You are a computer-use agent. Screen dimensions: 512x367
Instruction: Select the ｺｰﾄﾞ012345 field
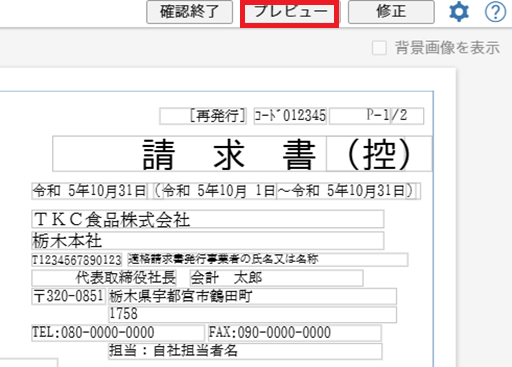tap(290, 116)
